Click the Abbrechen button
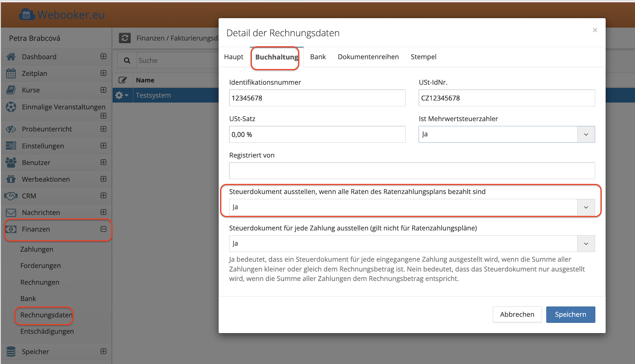The width and height of the screenshot is (635, 364). click(x=517, y=314)
